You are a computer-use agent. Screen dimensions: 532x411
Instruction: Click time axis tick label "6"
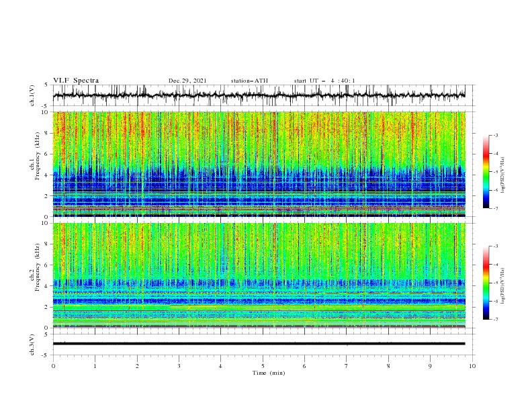pyautogui.click(x=304, y=366)
